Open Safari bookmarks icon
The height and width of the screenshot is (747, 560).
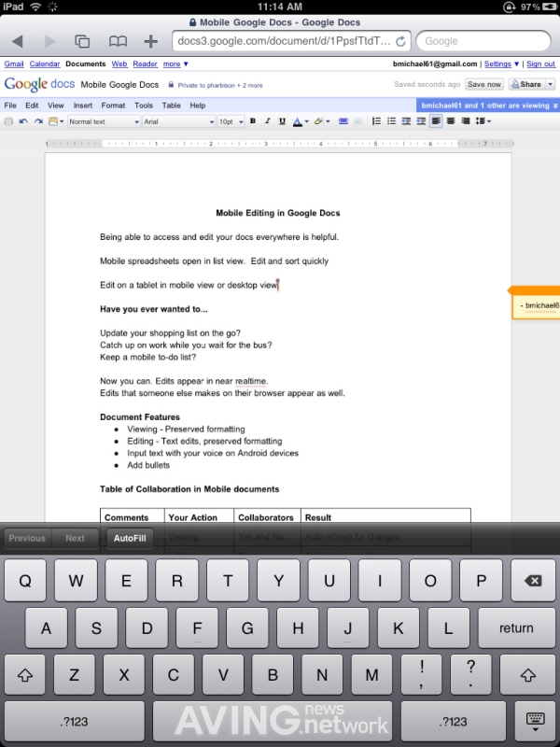[118, 41]
